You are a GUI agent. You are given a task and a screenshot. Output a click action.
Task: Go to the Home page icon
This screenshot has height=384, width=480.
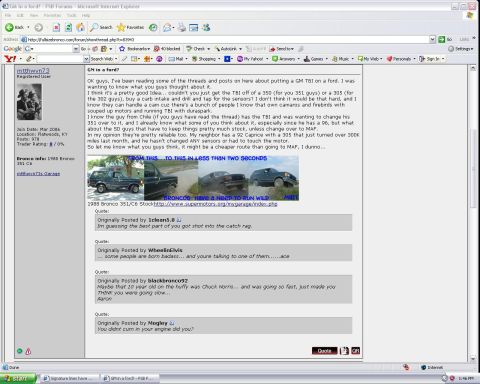coord(80,27)
